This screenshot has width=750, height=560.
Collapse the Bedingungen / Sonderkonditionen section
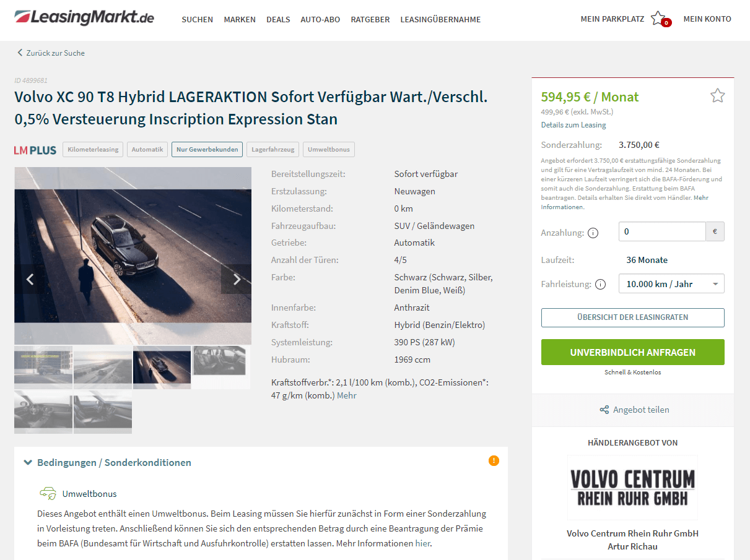click(107, 462)
